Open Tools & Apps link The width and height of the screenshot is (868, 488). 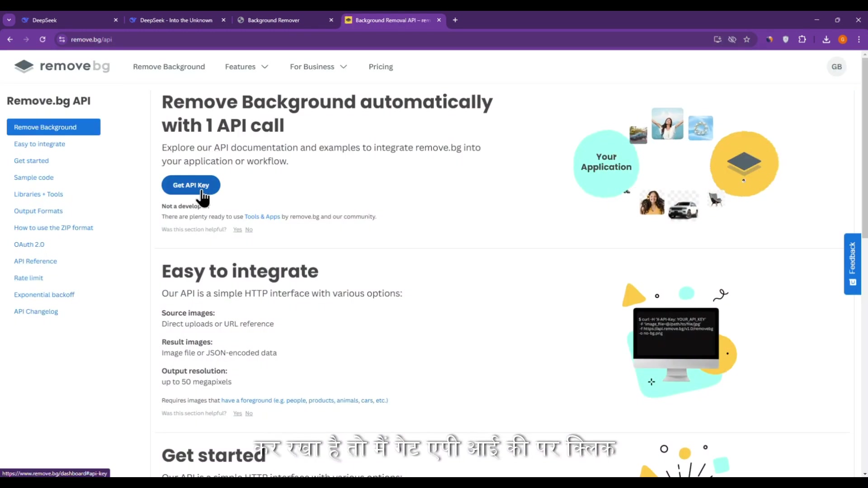point(262,216)
